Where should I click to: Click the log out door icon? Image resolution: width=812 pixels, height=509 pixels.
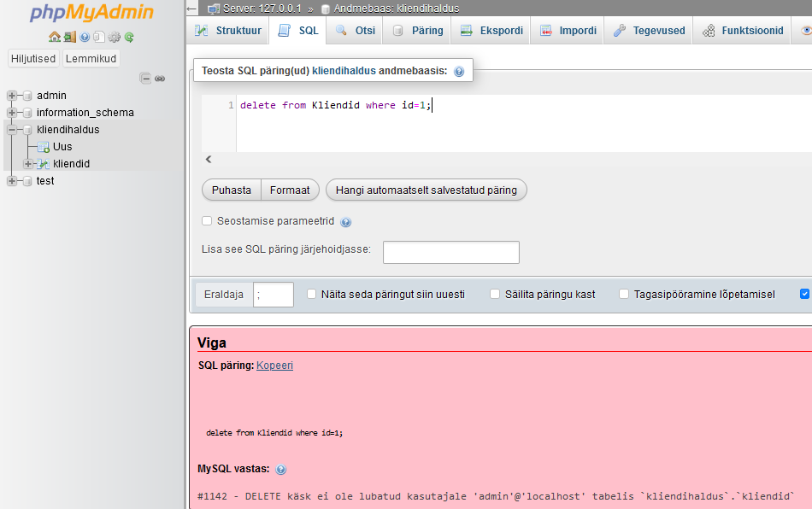[x=69, y=37]
